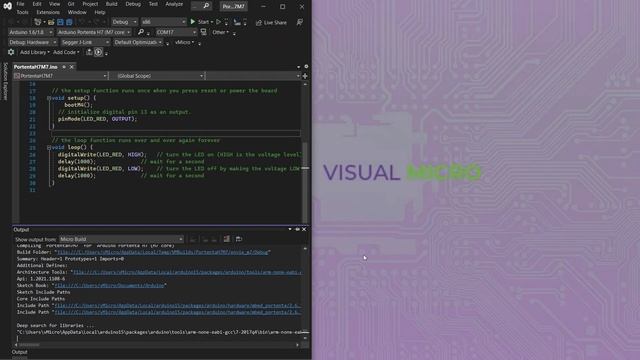This screenshot has height=360, width=640.
Task: Open the Build menu
Action: click(111, 4)
